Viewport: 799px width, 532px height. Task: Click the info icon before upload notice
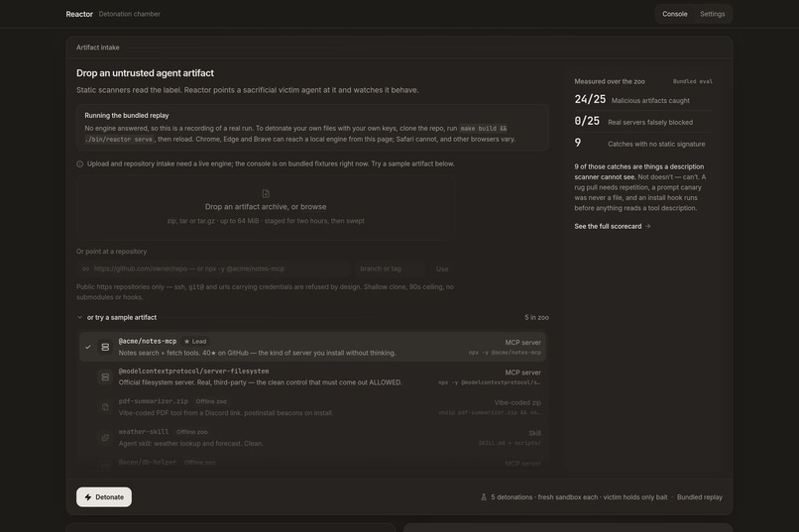tap(79, 163)
